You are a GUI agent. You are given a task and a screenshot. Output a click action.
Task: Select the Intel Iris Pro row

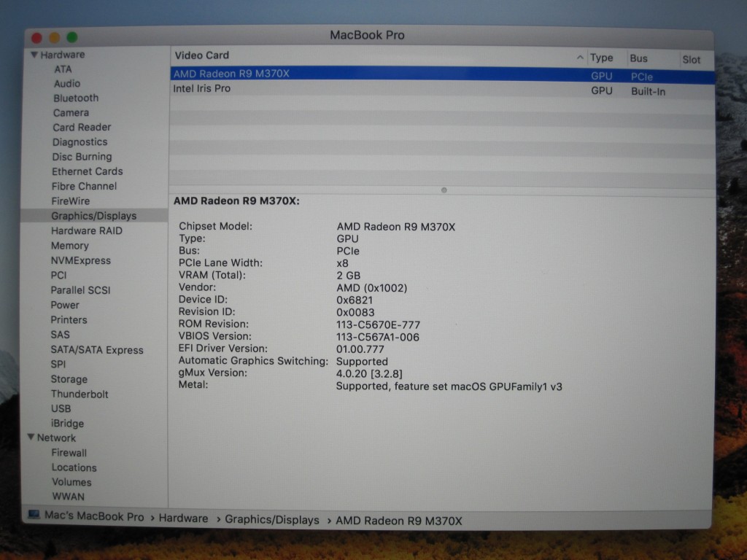tap(442, 90)
